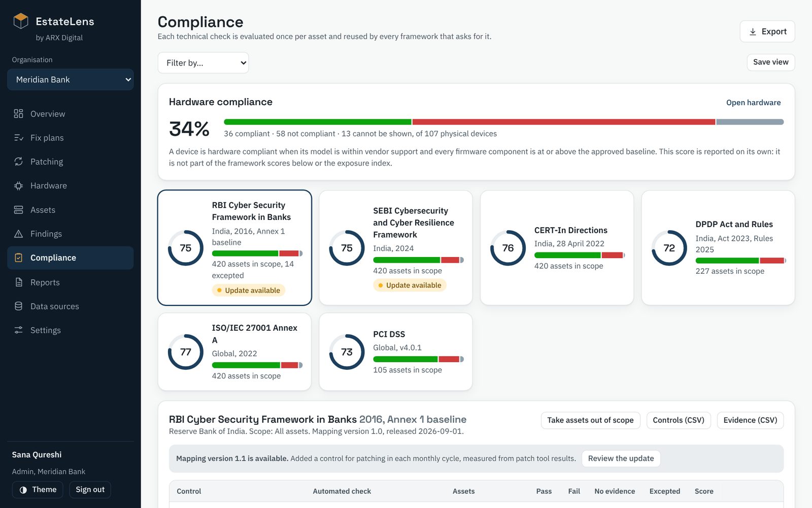Open the Reports page
Image resolution: width=812 pixels, height=508 pixels.
click(71, 282)
